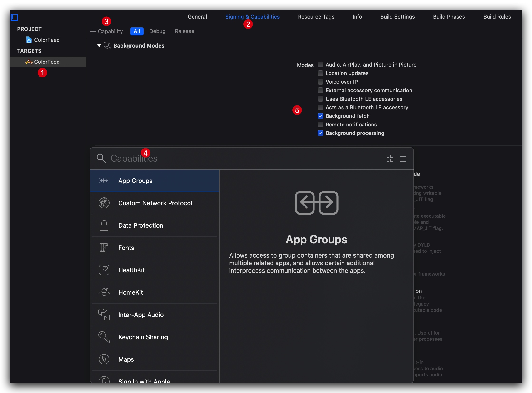Image resolution: width=532 pixels, height=393 pixels.
Task: Click the add Capability button
Action: pos(106,31)
